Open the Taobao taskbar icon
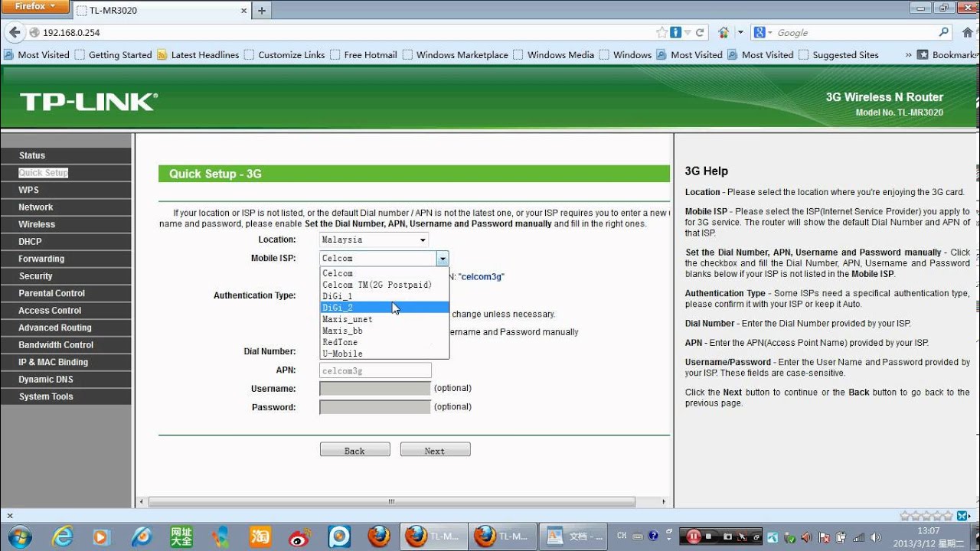 [260, 536]
